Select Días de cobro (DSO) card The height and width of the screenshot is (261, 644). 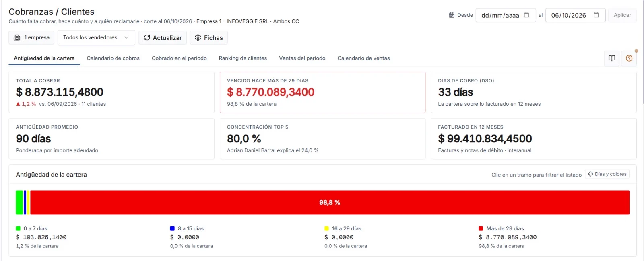coord(534,92)
